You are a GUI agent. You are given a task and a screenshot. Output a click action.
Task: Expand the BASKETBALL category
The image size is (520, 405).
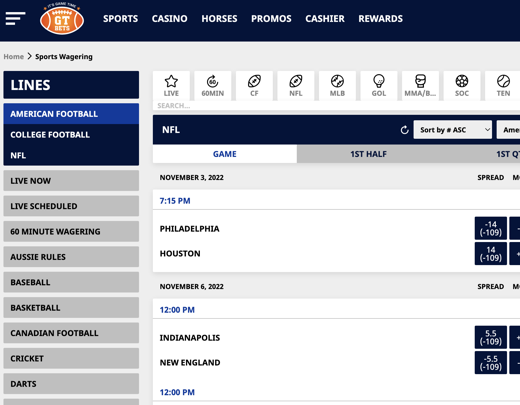71,307
